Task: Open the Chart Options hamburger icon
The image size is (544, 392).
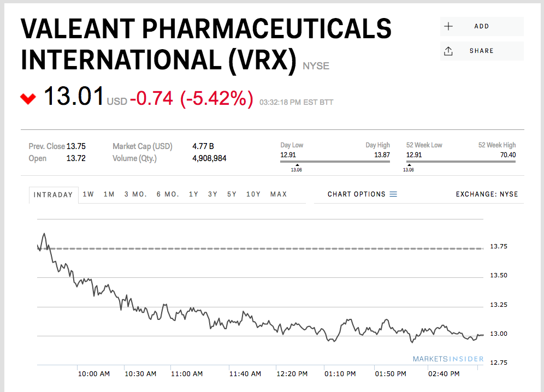Action: (x=393, y=194)
